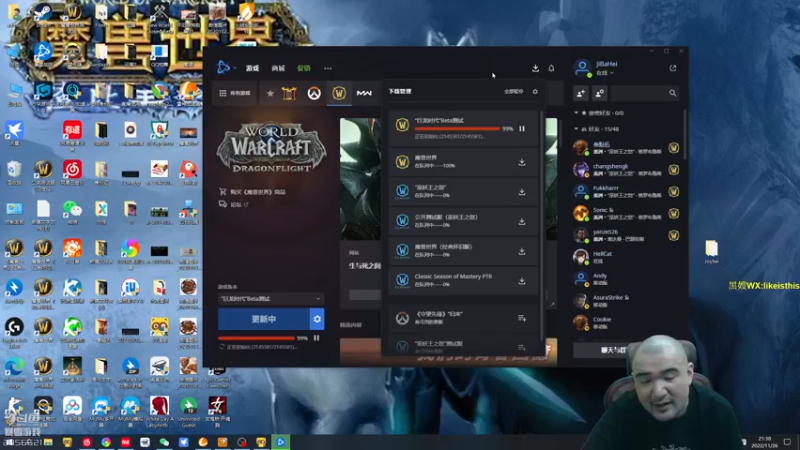The image size is (800, 450).
Task: Open the downloads icon in top bar
Action: [535, 68]
